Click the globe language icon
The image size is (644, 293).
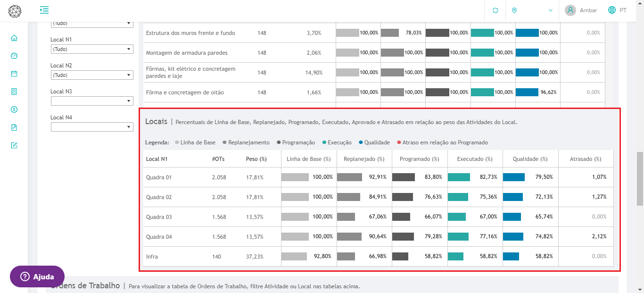pyautogui.click(x=612, y=10)
